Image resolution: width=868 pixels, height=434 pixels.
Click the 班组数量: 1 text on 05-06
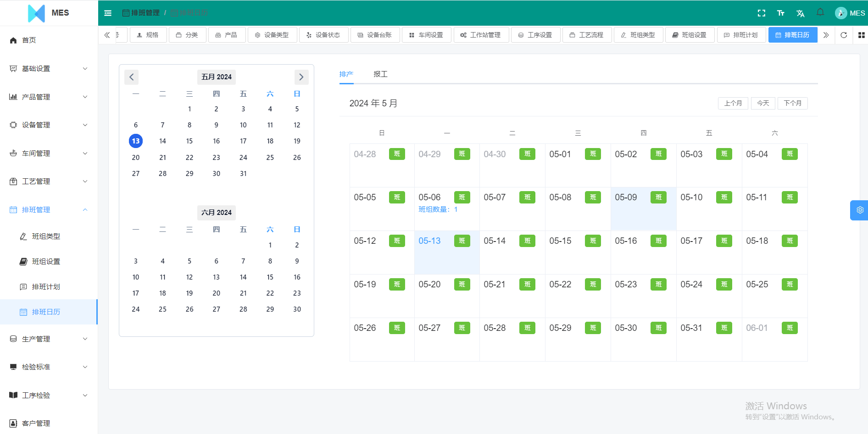click(438, 209)
